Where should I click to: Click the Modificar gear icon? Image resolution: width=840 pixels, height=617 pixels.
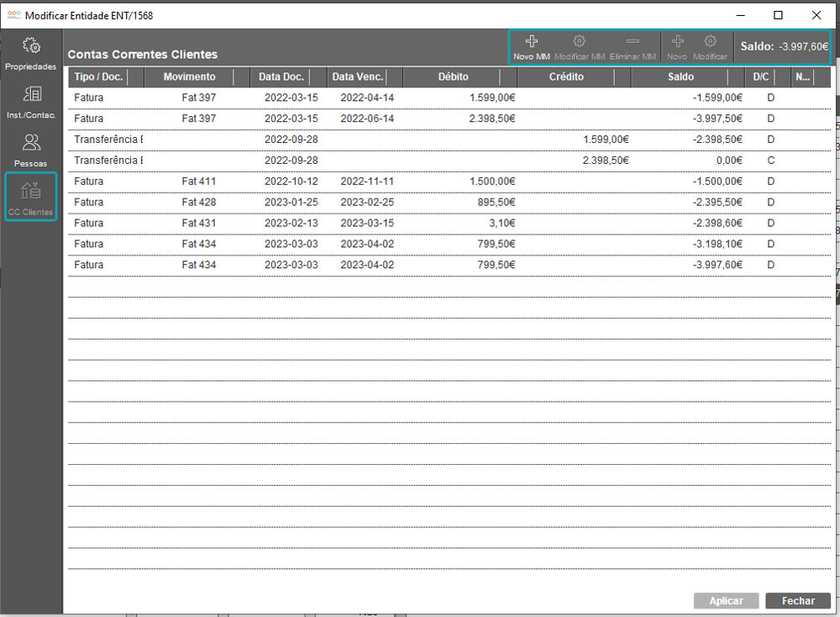[710, 41]
